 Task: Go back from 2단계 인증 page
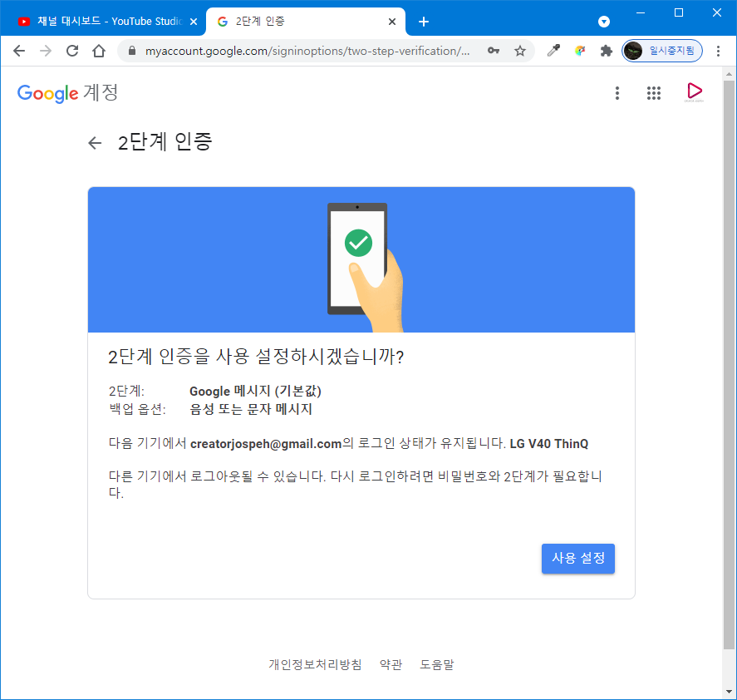(95, 143)
